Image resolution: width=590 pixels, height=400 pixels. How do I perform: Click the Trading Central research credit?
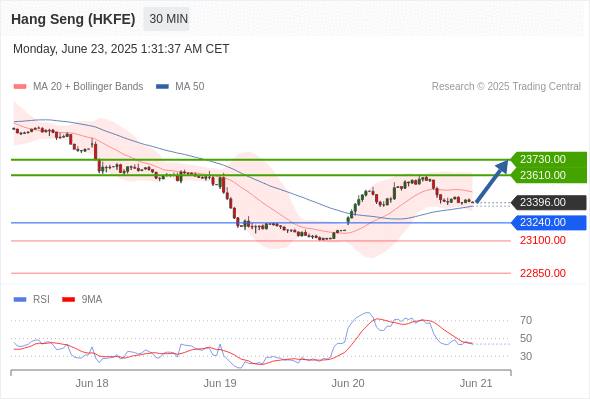tap(506, 87)
